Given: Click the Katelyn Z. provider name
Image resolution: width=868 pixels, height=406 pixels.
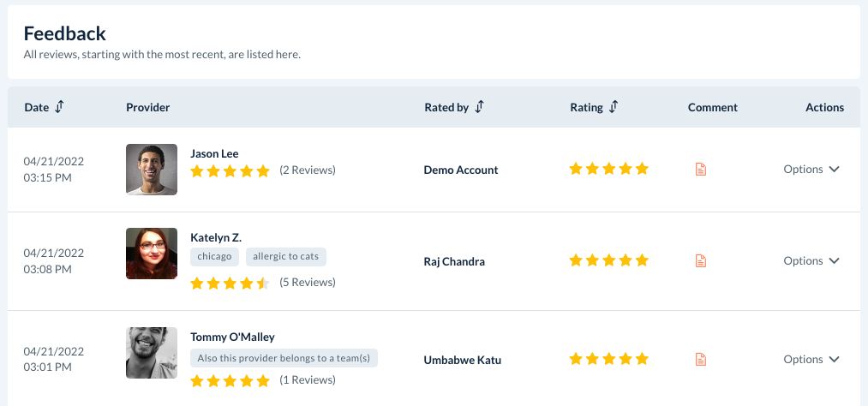Looking at the screenshot, I should click(x=216, y=236).
